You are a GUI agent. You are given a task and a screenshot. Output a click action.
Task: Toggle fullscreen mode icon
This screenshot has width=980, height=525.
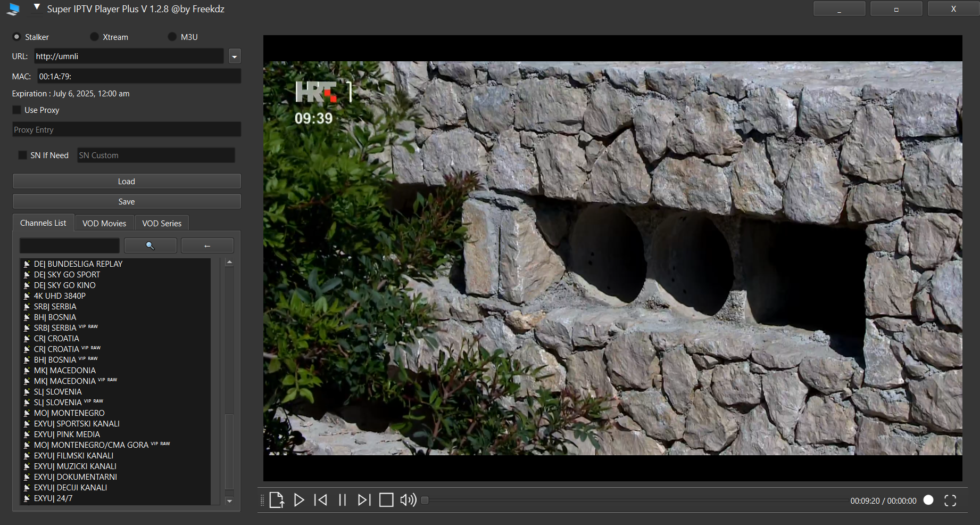click(x=950, y=501)
